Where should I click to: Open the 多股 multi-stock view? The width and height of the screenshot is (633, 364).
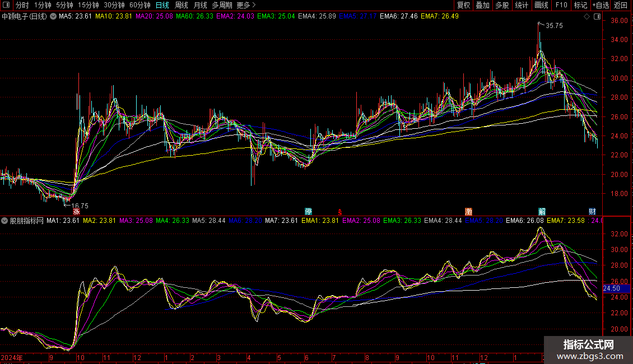coord(502,5)
